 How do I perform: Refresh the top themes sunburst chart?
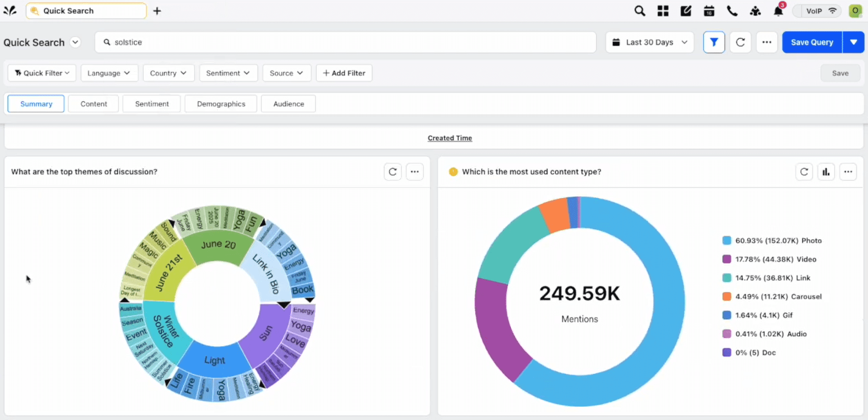pyautogui.click(x=392, y=172)
